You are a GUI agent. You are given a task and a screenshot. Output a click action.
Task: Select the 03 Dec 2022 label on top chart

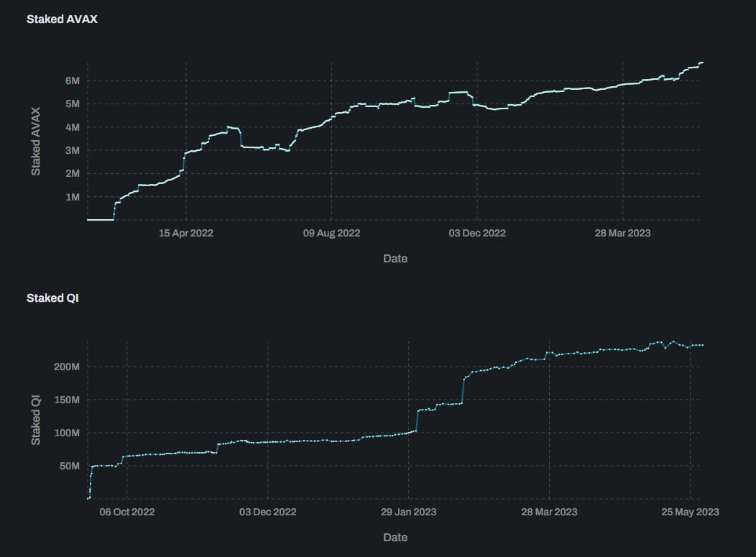coord(477,233)
